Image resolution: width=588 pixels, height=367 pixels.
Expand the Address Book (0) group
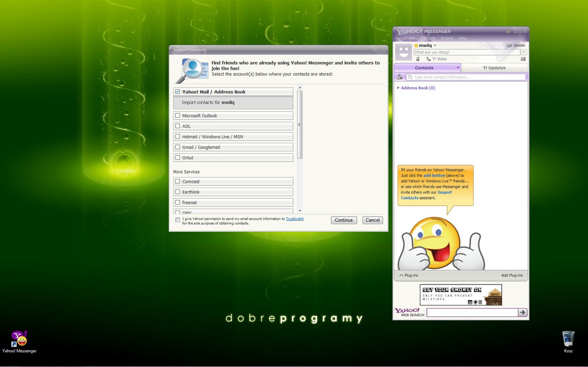pos(398,88)
